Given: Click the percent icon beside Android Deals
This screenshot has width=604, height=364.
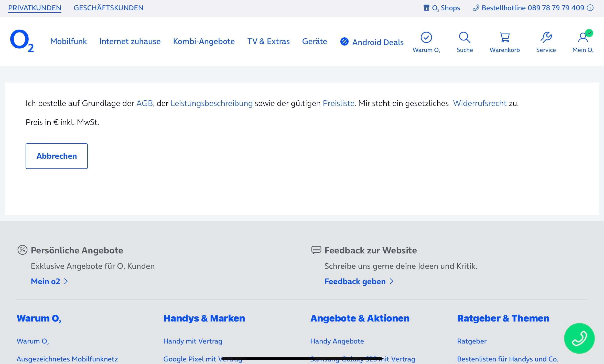Looking at the screenshot, I should tap(344, 41).
